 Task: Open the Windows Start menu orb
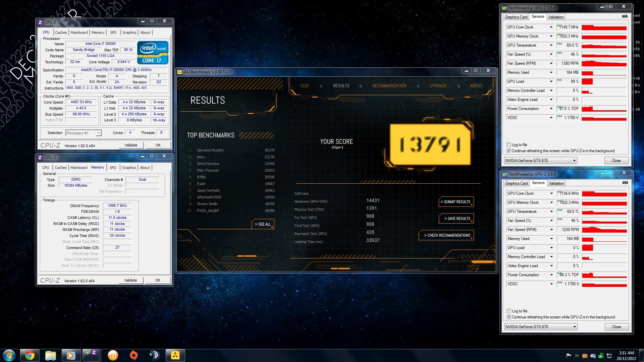tap(9, 355)
